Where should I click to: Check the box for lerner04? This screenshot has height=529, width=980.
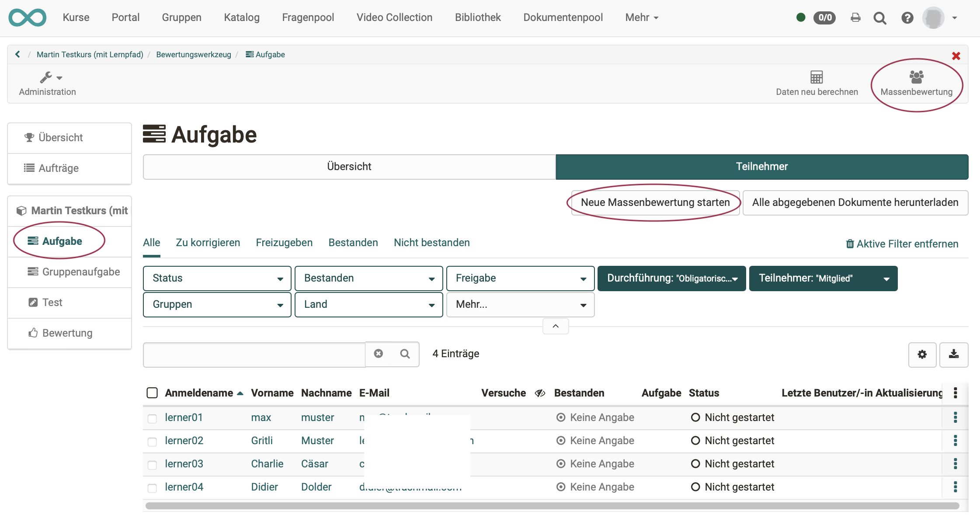(152, 488)
